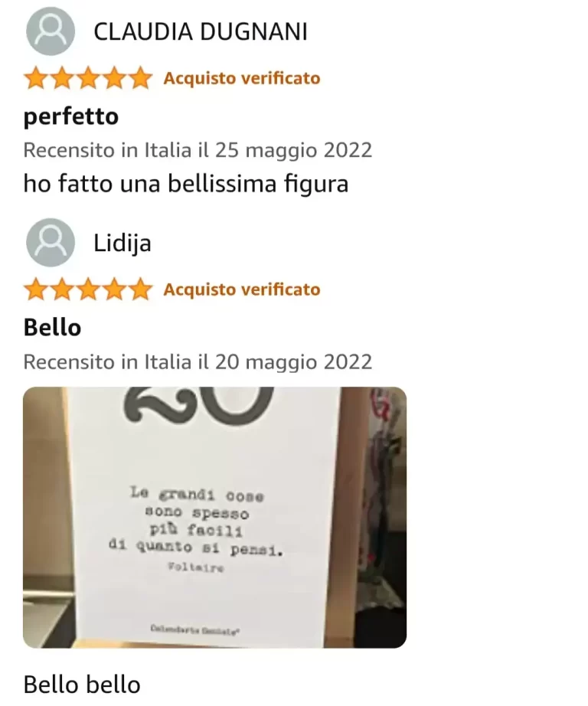The width and height of the screenshot is (588, 706).
Task: Click Acquisto verificato under Lidija
Action: tap(242, 289)
